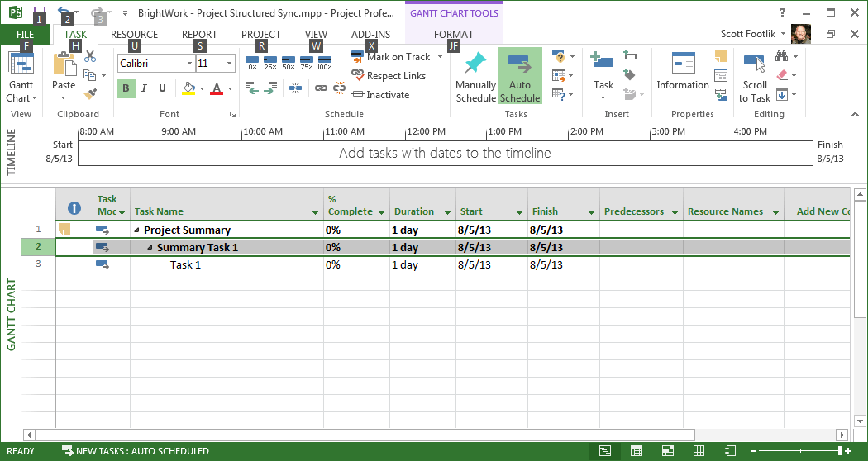This screenshot has height=461, width=868.
Task: Open the Duration column filter dropdown
Action: coord(447,213)
